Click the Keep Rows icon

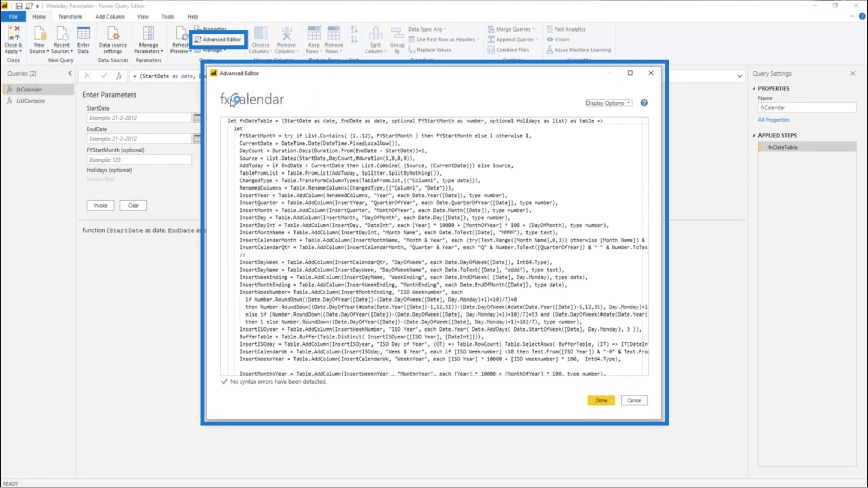pyautogui.click(x=314, y=34)
